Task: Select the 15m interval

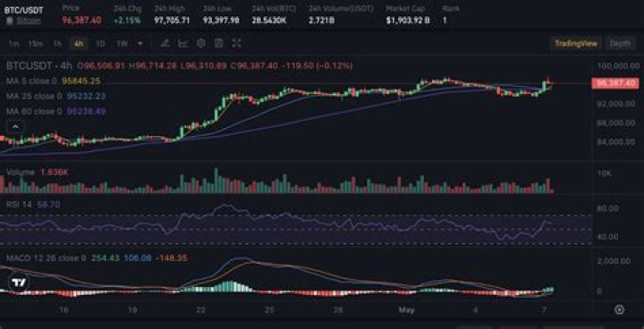Action: [36, 44]
